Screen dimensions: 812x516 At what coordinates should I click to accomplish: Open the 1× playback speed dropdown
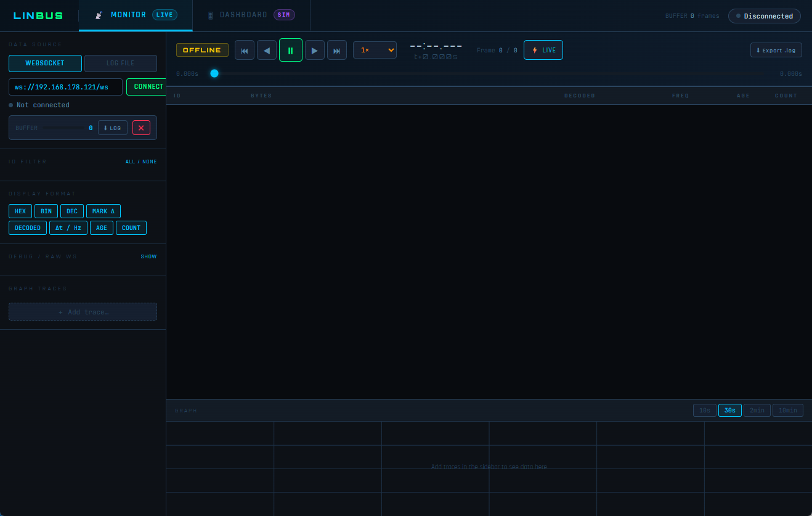375,50
